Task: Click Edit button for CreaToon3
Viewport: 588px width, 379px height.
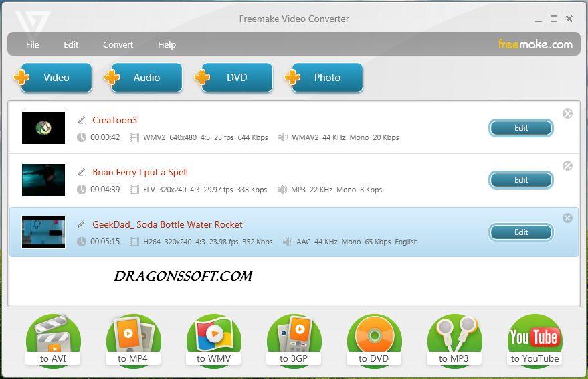Action: point(521,128)
